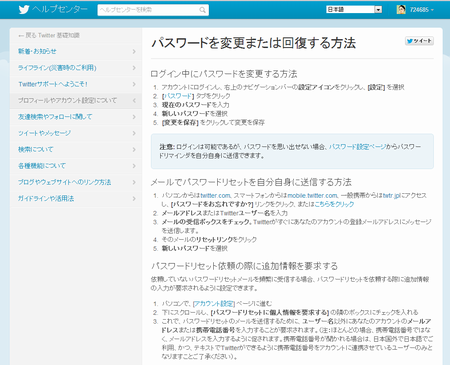Image resolution: width=450 pixels, height=365 pixels.
Task: Open the mobile.twitter.com link
Action: coord(312,195)
